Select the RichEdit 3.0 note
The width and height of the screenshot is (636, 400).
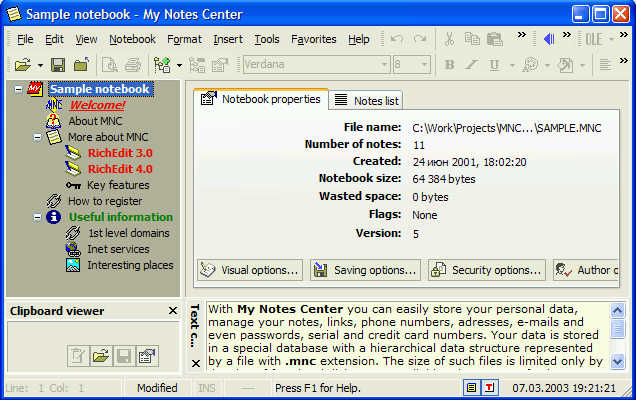120,153
